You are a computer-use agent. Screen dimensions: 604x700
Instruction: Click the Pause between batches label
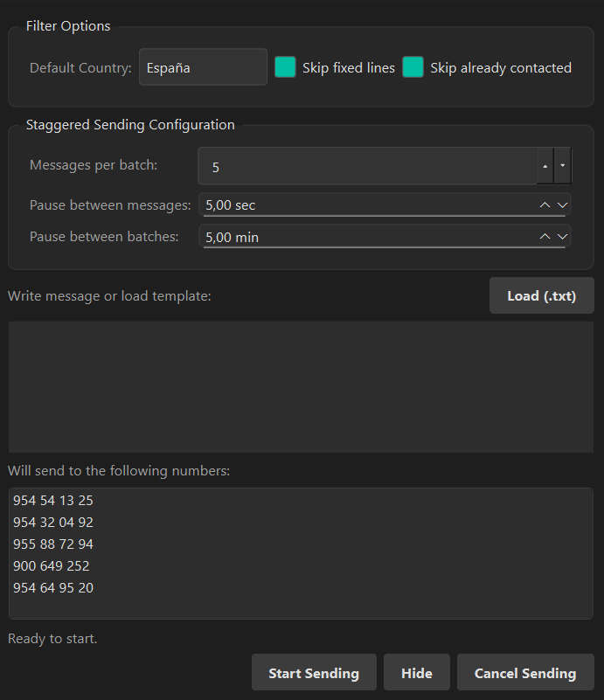pos(104,237)
